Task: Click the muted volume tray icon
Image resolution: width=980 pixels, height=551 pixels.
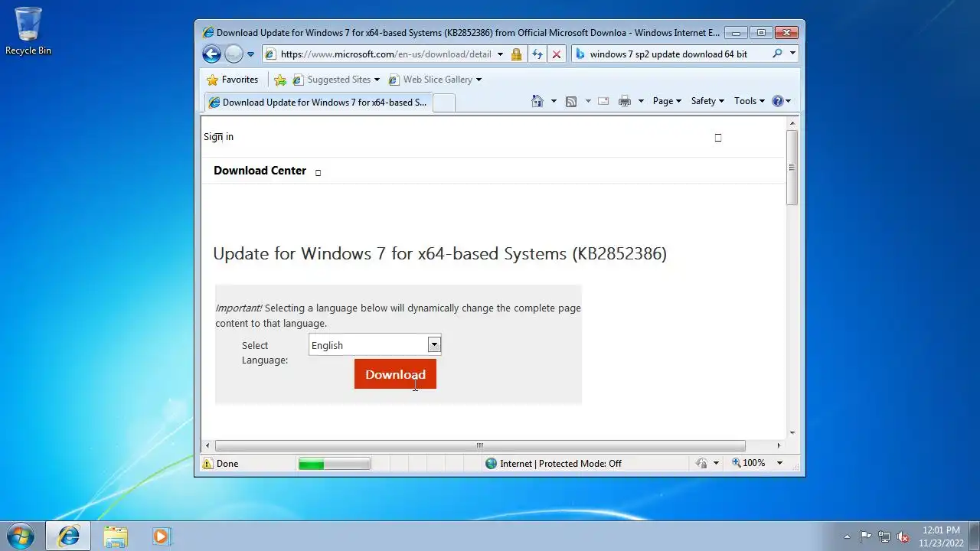Action: click(903, 536)
